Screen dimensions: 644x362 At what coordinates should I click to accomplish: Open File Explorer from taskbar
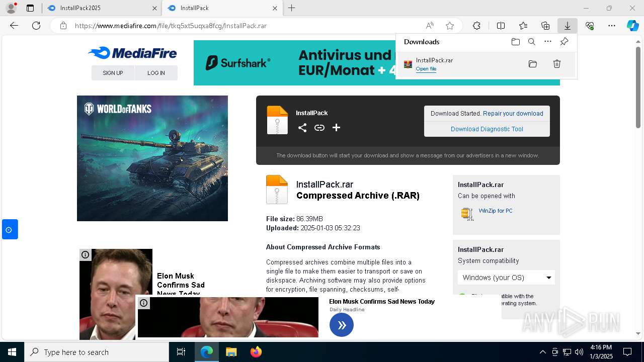[231, 352]
